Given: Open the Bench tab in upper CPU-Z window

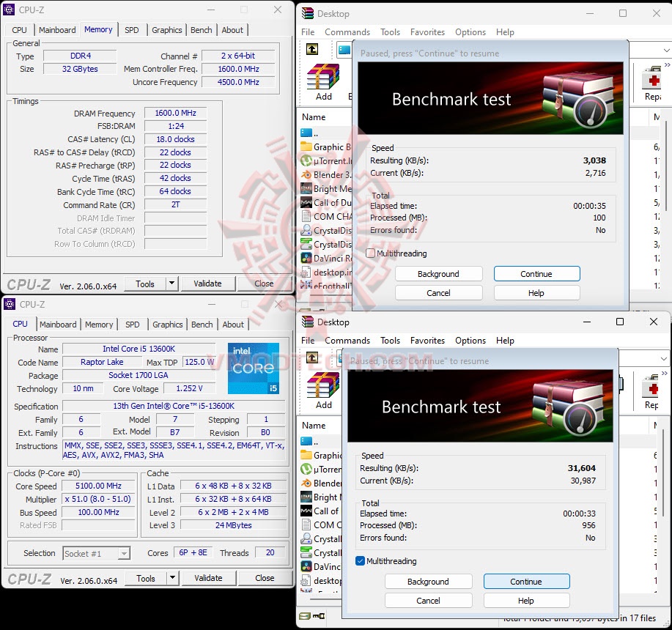Looking at the screenshot, I should tap(201, 30).
